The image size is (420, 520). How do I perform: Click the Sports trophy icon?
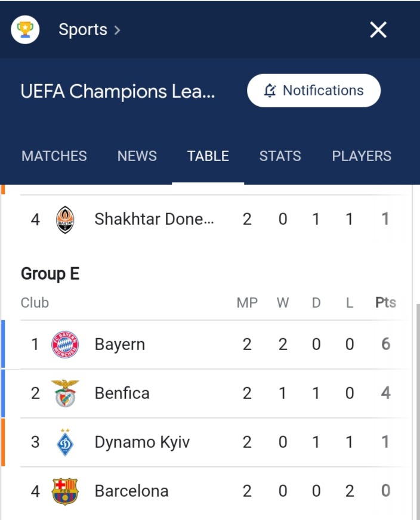coord(25,29)
